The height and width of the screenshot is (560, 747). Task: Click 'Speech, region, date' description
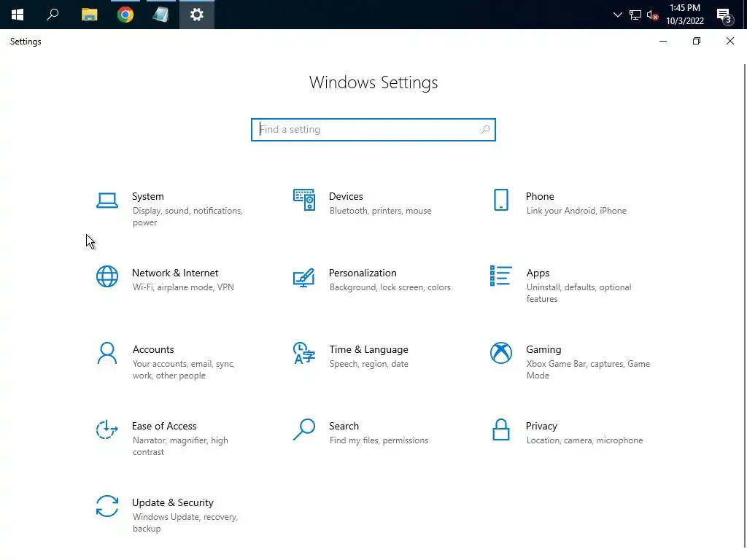tap(368, 364)
